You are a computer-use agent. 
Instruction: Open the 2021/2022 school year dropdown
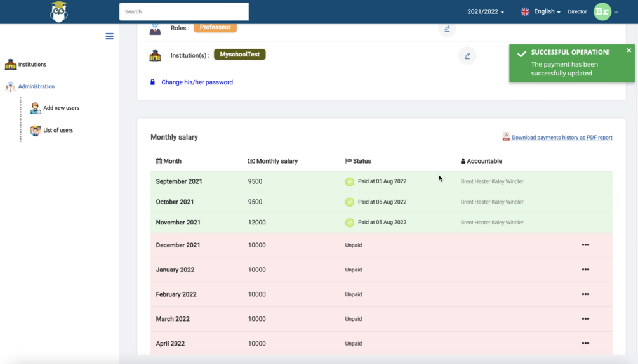tap(486, 12)
